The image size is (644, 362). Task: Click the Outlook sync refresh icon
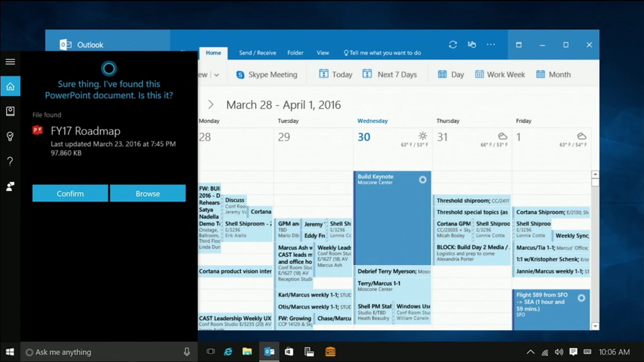point(453,45)
